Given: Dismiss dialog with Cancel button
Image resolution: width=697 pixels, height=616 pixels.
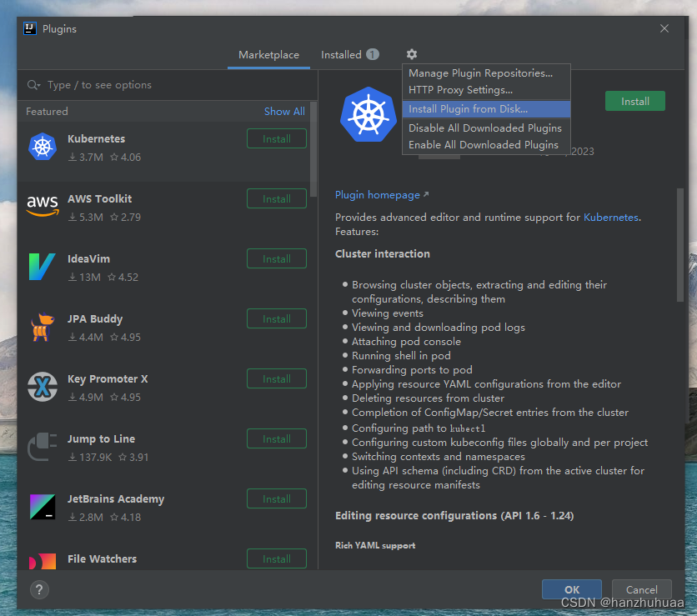Looking at the screenshot, I should click(x=641, y=589).
